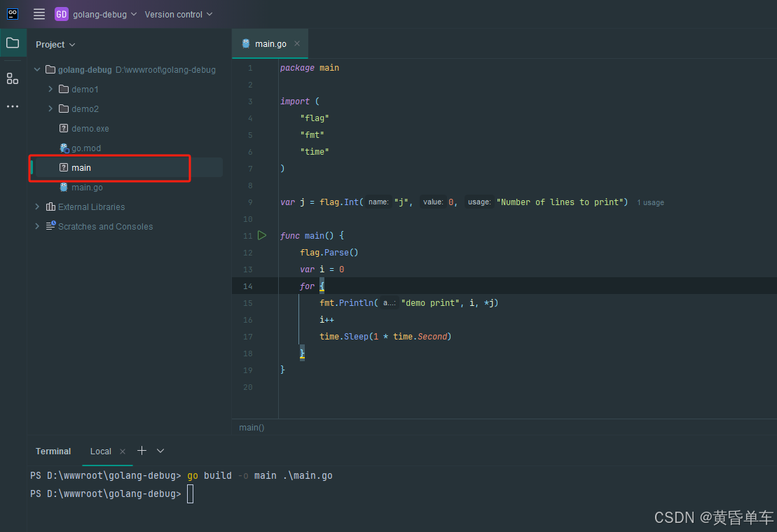
Task: Select the main.go editor tab
Action: click(269, 43)
